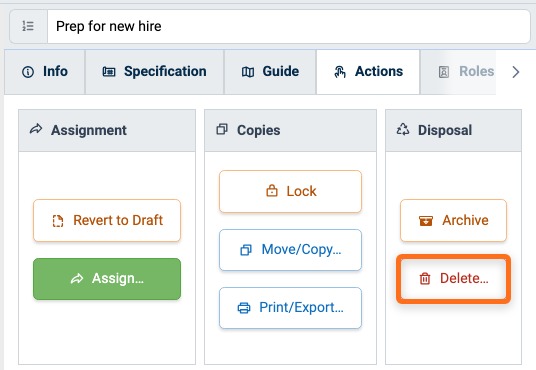Switch to the Info tab

click(x=45, y=72)
